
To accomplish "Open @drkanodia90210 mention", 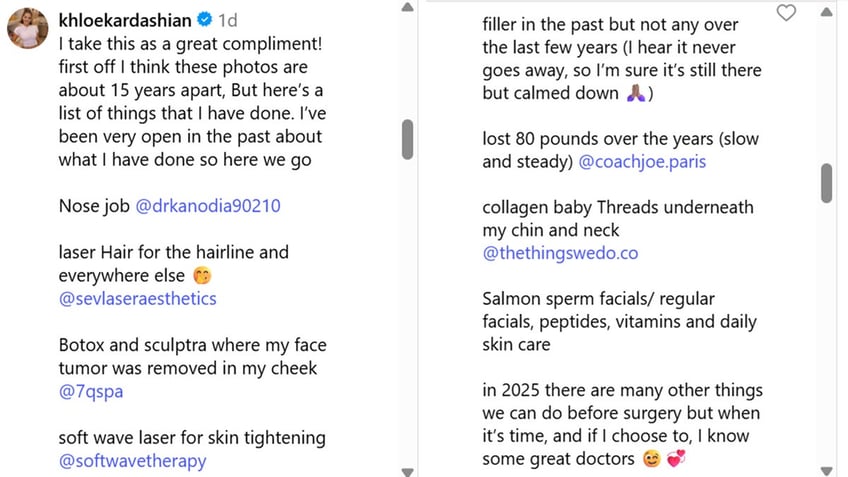I will tap(208, 206).
